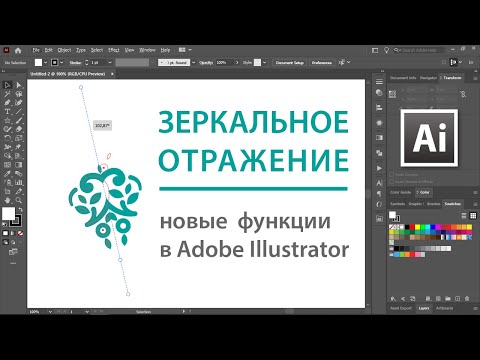Choose the Artboard tool

click(8, 191)
